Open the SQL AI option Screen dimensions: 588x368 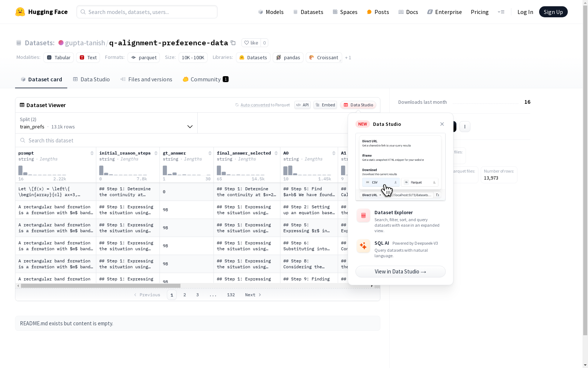coord(401,249)
